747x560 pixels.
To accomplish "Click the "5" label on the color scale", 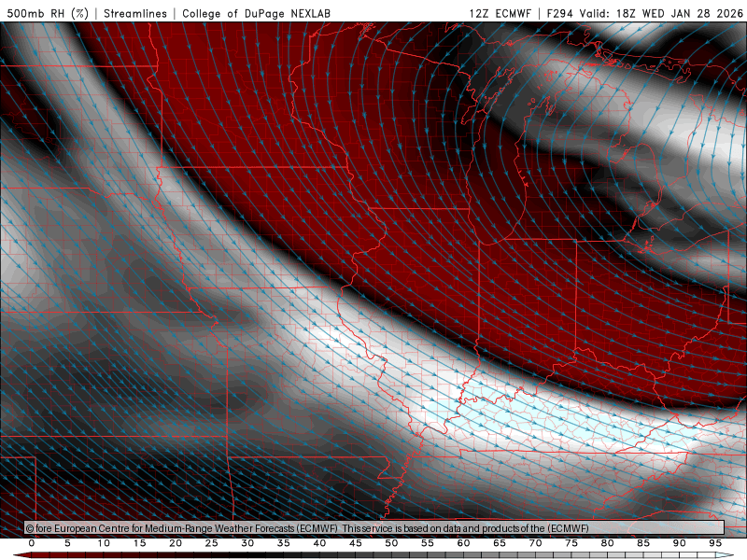I will (67, 543).
